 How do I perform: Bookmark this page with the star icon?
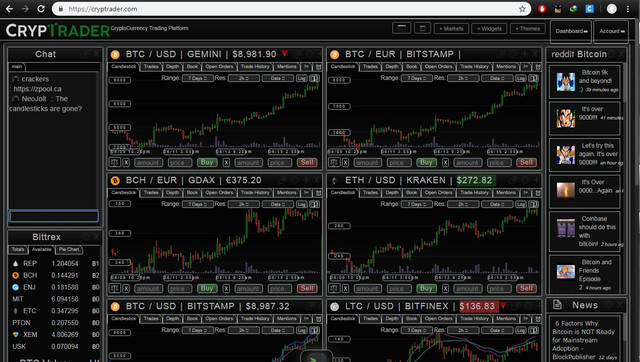click(522, 9)
